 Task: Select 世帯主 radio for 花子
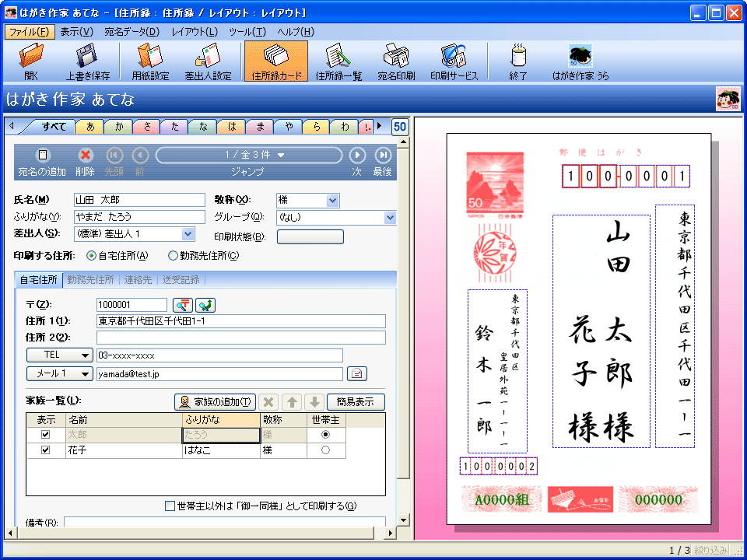pyautogui.click(x=326, y=450)
